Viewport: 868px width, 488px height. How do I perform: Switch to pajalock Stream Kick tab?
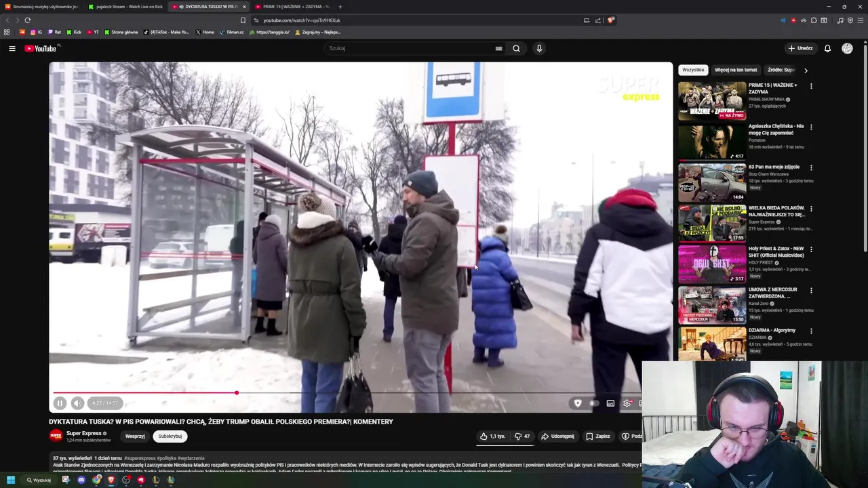[125, 7]
